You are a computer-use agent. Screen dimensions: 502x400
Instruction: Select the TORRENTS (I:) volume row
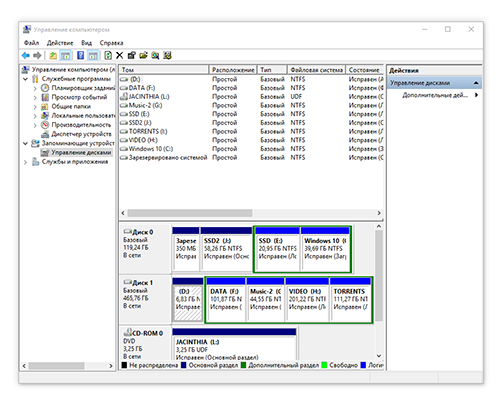pos(148,131)
